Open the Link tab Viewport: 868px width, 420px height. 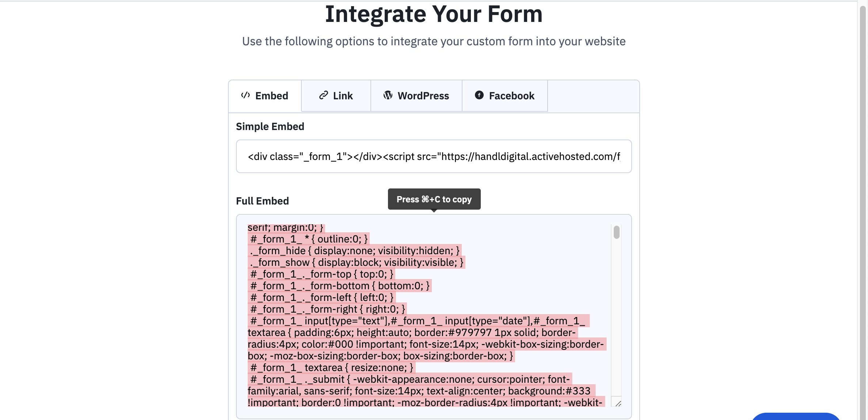pyautogui.click(x=336, y=96)
